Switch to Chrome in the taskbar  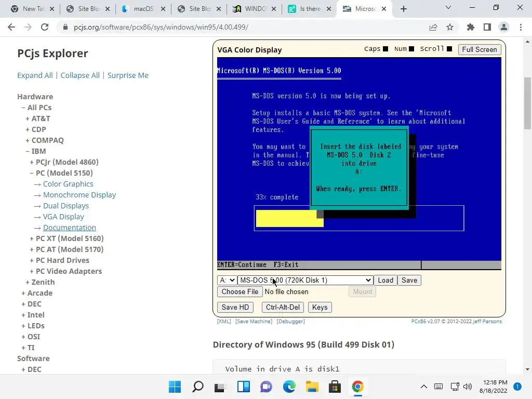(357, 387)
